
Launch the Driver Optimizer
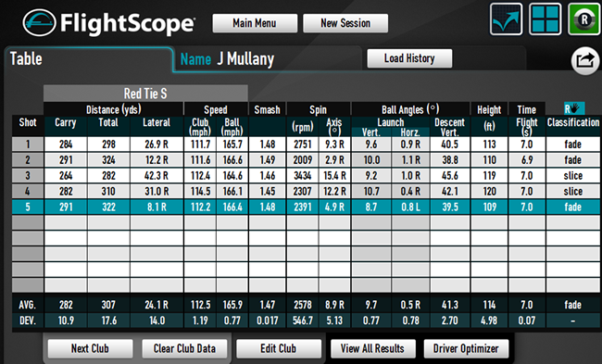(x=466, y=348)
